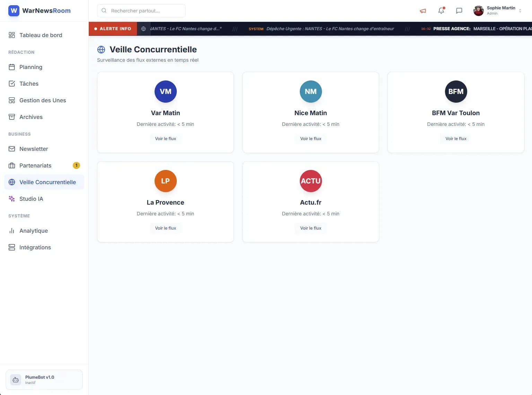Screen dimensions: 532x395
Task: Click the Planning calendar icon
Action: tap(12, 67)
